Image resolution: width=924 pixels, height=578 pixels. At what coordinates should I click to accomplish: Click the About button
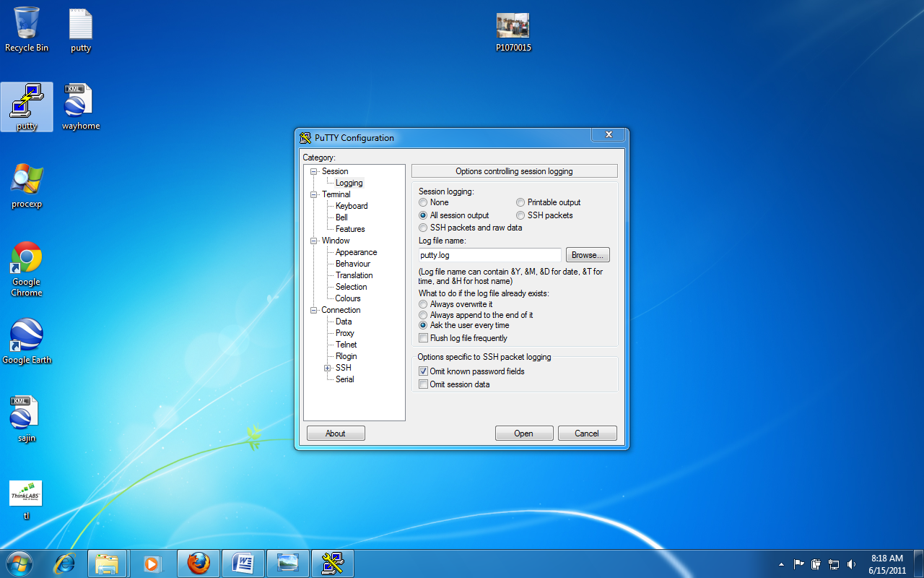click(336, 433)
